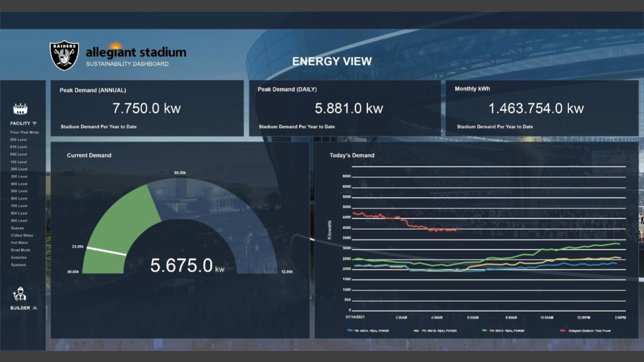The height and width of the screenshot is (362, 644).
Task: Open the 900 Level view
Action: tap(19, 221)
